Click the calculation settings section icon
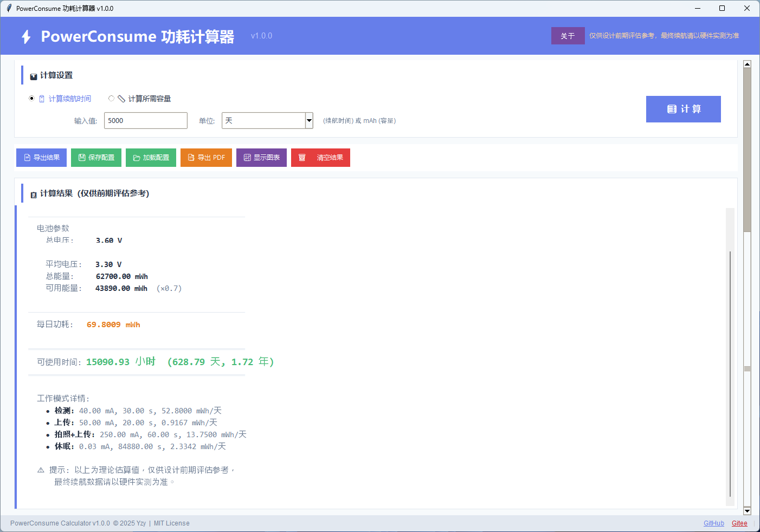760x532 pixels. (34, 76)
